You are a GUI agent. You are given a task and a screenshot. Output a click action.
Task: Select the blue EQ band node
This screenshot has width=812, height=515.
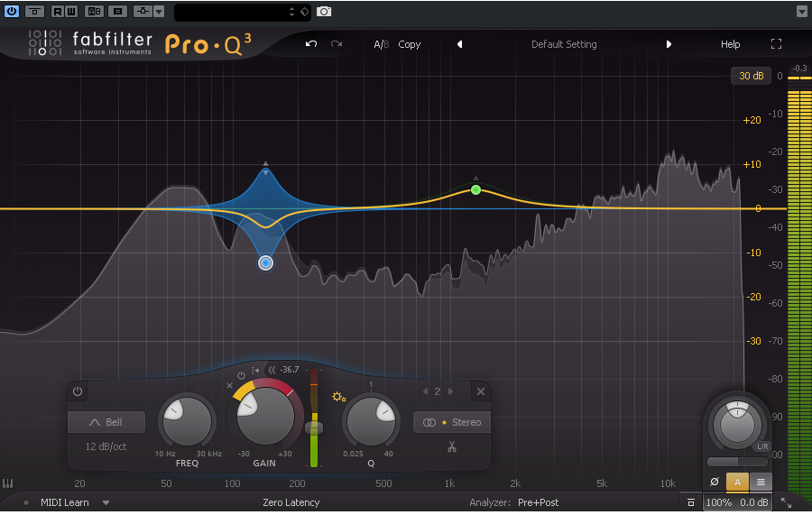pyautogui.click(x=265, y=263)
